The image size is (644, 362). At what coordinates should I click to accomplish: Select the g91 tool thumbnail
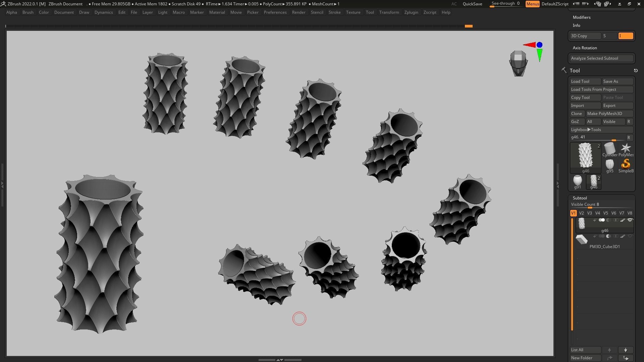click(x=577, y=181)
